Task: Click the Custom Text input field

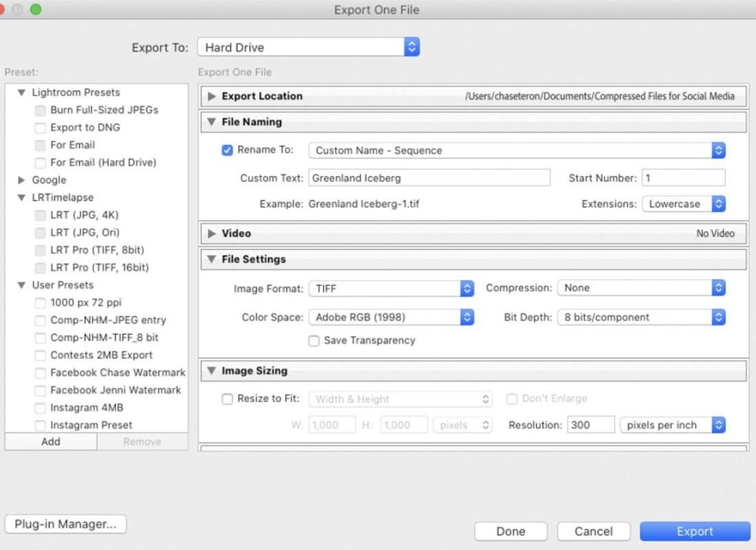Action: [429, 178]
